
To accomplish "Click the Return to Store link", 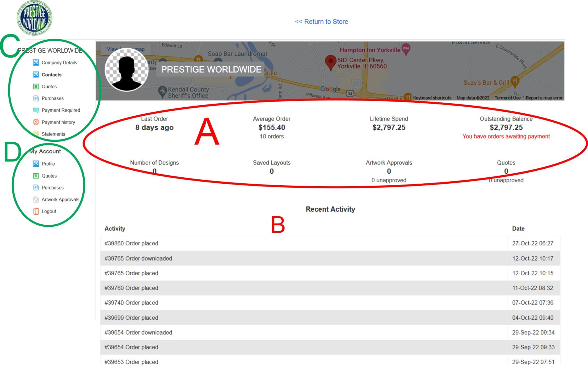I will pos(321,22).
